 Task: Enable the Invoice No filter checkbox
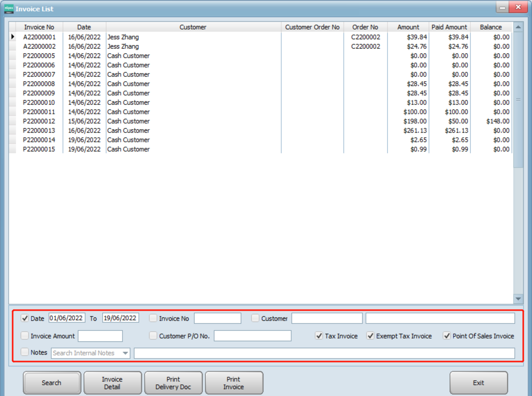(x=154, y=318)
